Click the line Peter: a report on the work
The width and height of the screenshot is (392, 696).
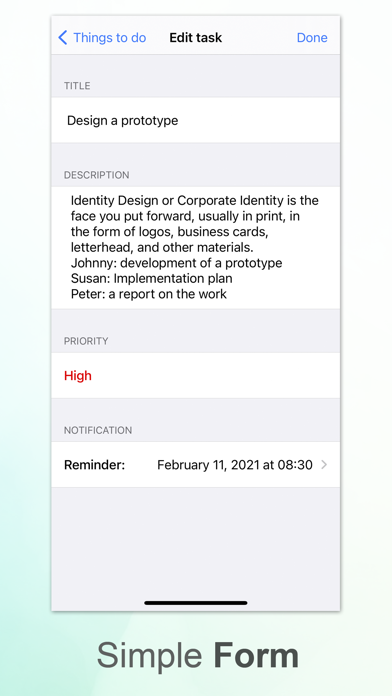tap(149, 294)
